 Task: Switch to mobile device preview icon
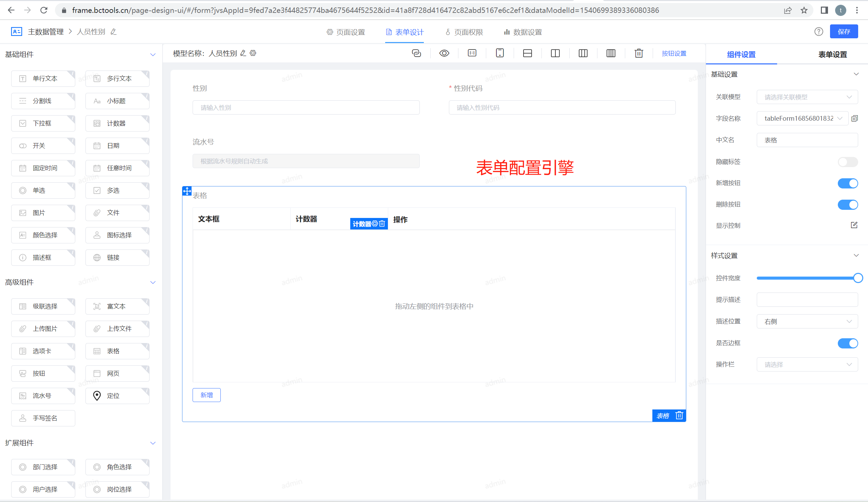point(500,53)
